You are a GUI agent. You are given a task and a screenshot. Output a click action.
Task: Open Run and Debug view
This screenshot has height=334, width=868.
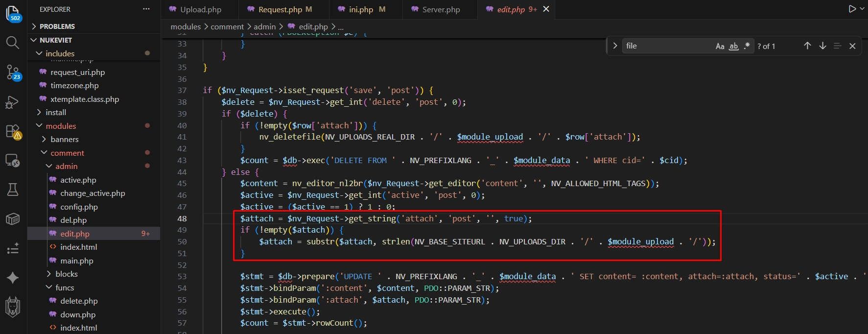click(13, 102)
